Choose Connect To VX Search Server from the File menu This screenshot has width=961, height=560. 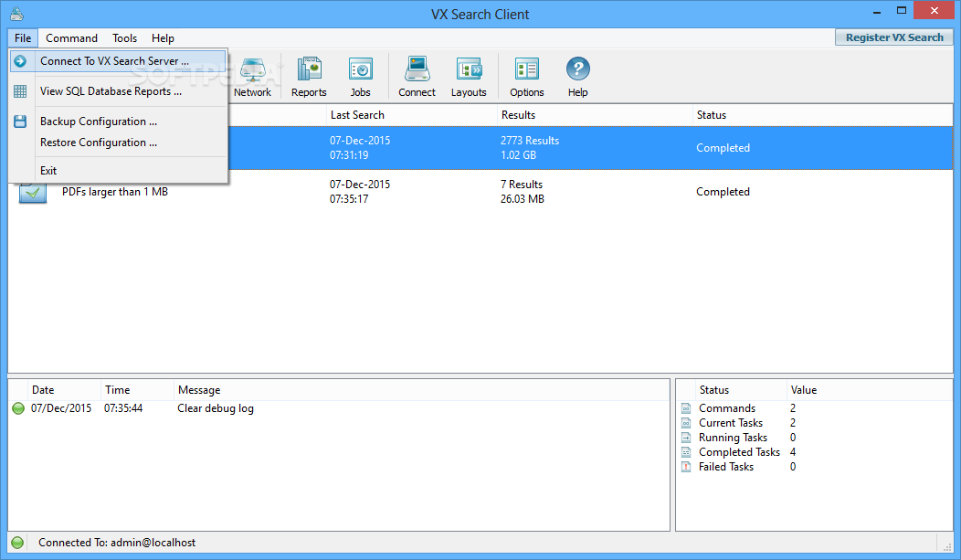(119, 60)
